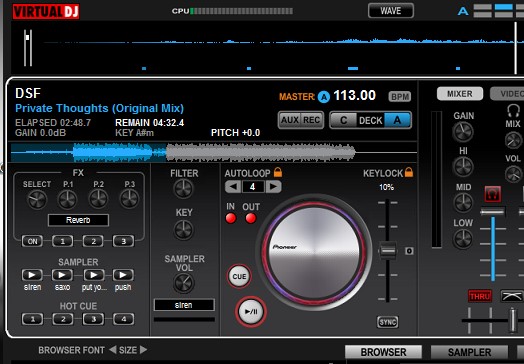Click the pitch slider handle

point(388,251)
